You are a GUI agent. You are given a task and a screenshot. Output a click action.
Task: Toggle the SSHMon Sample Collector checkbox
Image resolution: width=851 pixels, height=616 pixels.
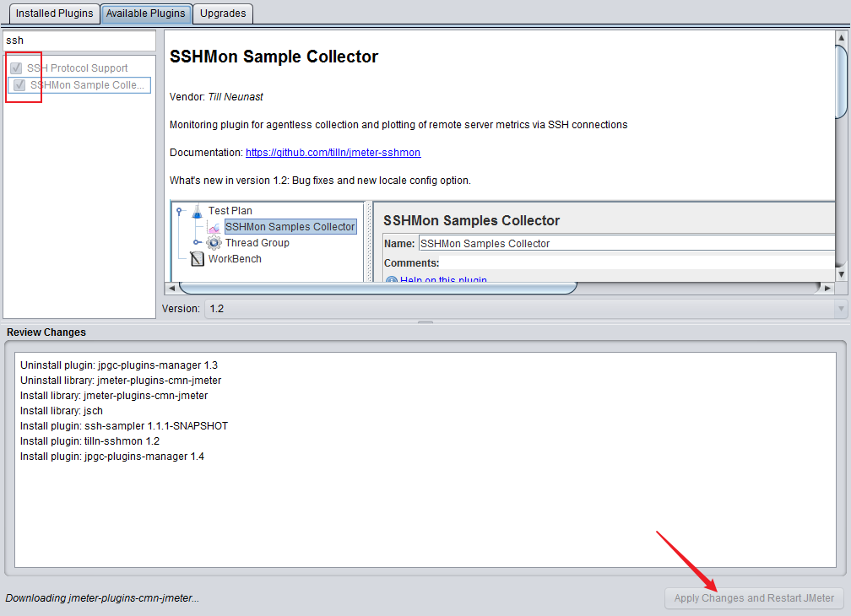pos(19,85)
